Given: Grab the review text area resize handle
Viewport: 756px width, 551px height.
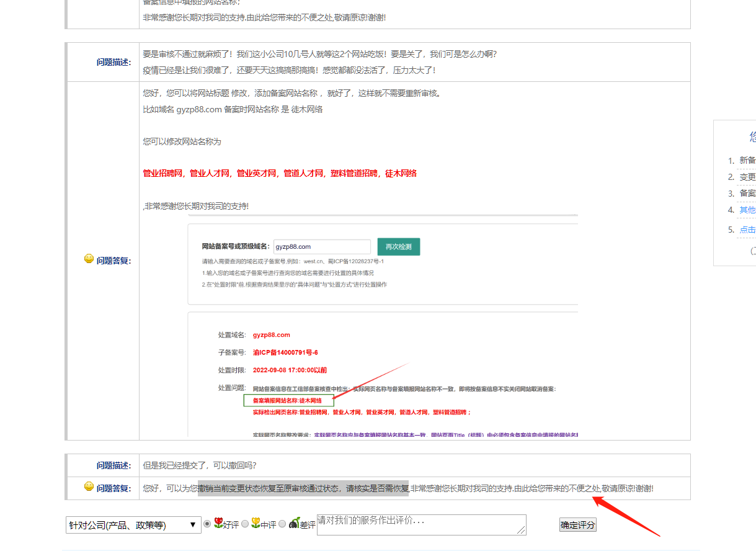Looking at the screenshot, I should pos(522,531).
